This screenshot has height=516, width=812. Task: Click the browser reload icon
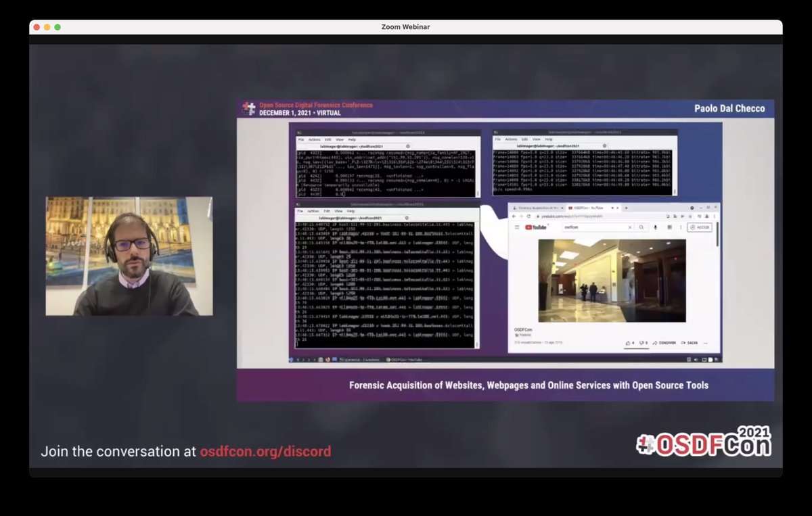pos(528,215)
